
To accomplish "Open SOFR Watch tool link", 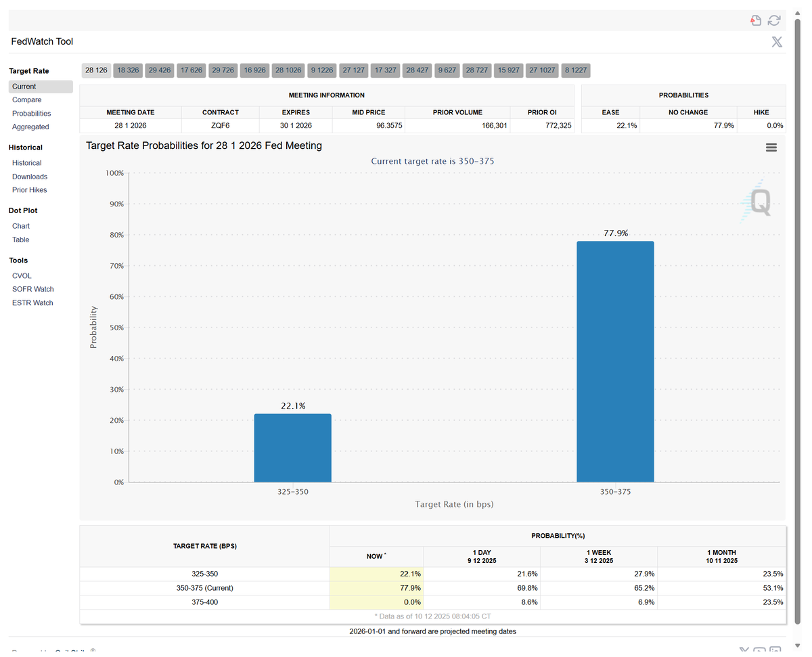I will [x=32, y=290].
